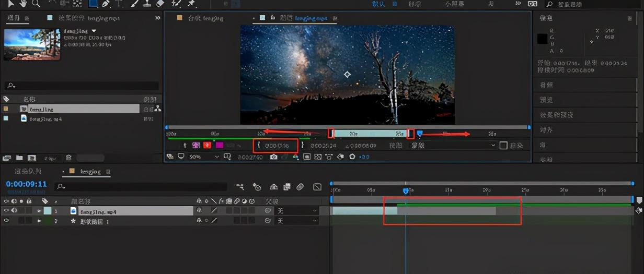Mute the audio of the fengjing.mp4 layer
The width and height of the screenshot is (644, 274).
[x=14, y=211]
